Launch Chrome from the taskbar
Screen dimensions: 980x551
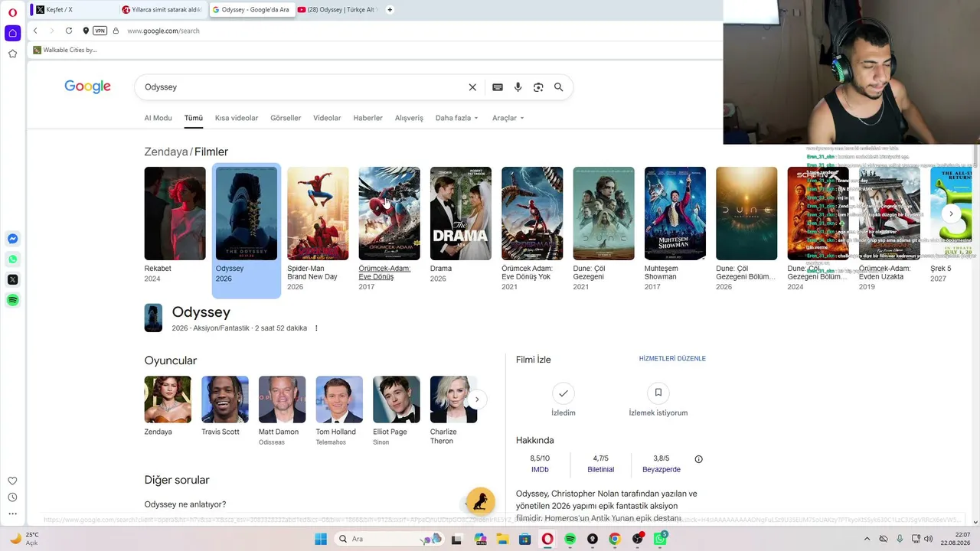[x=615, y=539]
